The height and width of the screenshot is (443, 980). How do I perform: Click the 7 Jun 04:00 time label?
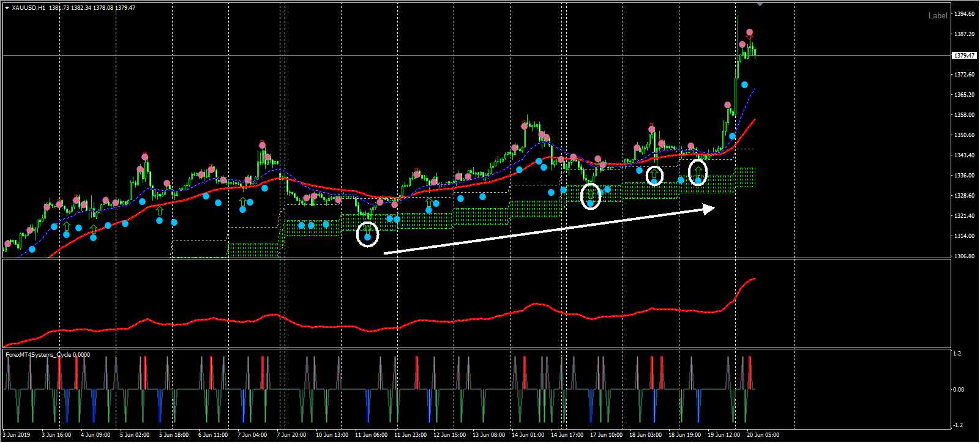point(252,435)
